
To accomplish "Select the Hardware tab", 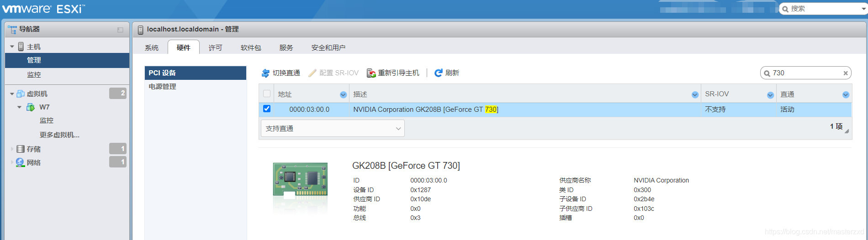I will [183, 47].
